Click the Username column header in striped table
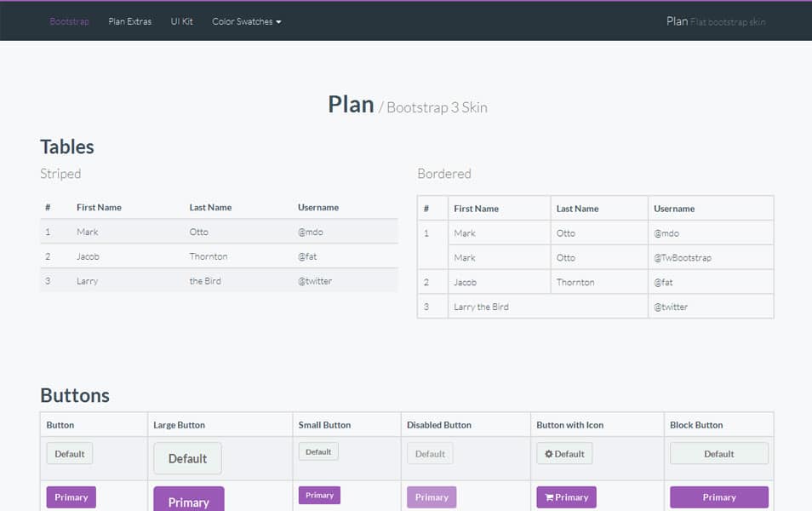The height and width of the screenshot is (511, 812). 318,207
